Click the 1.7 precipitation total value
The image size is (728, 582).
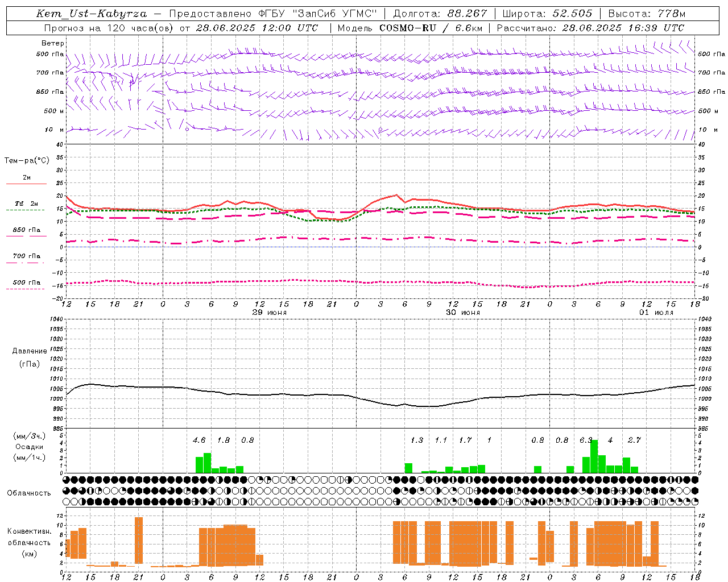[465, 440]
